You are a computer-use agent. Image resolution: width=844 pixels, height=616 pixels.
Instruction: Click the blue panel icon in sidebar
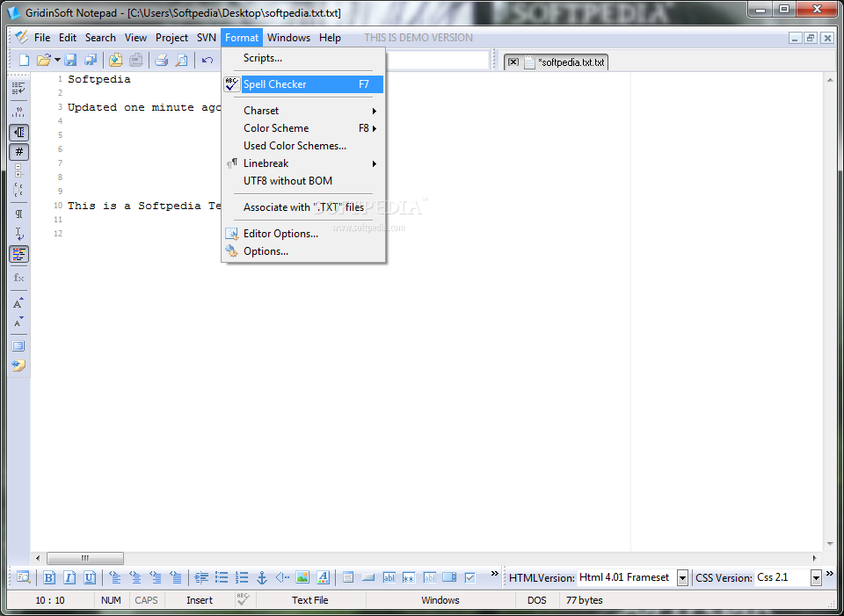18,346
